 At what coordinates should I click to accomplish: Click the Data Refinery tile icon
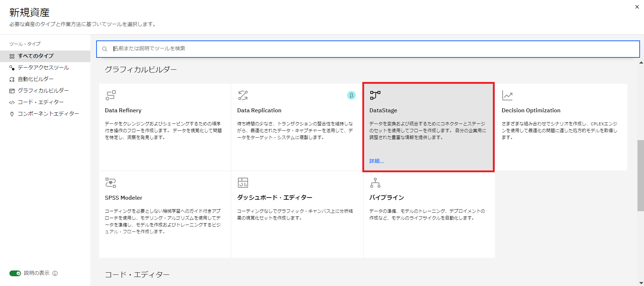tap(110, 95)
